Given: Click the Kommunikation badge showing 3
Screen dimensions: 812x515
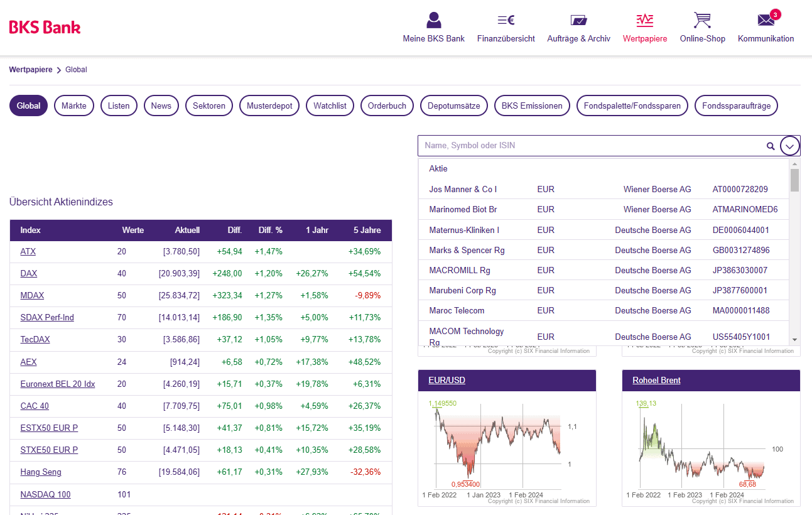Looking at the screenshot, I should 775,14.
